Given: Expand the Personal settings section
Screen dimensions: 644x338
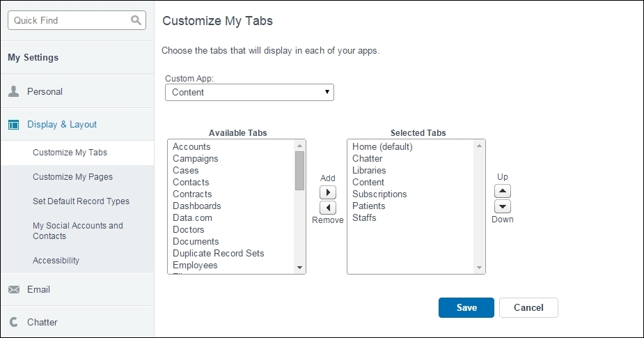Looking at the screenshot, I should [x=45, y=91].
